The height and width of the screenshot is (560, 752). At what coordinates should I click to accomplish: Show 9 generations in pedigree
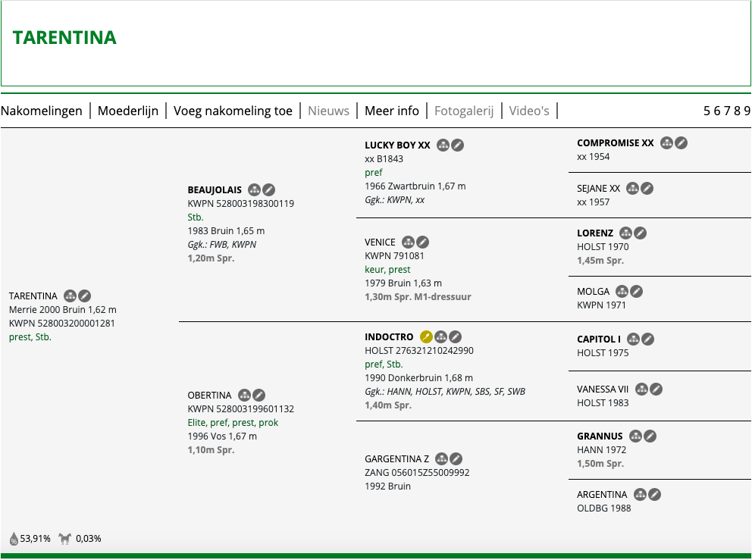[747, 111]
